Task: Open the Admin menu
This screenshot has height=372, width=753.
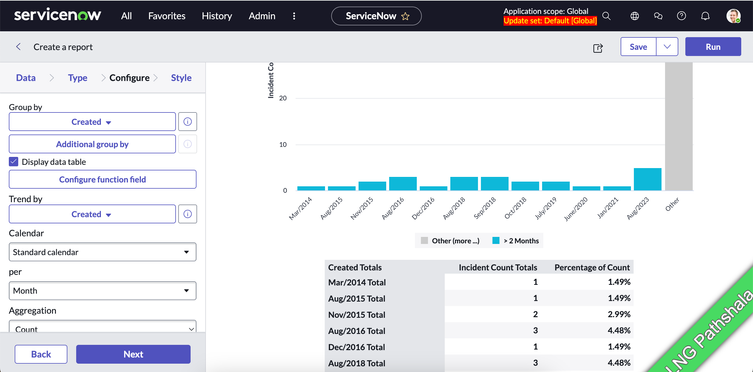Action: pos(262,16)
